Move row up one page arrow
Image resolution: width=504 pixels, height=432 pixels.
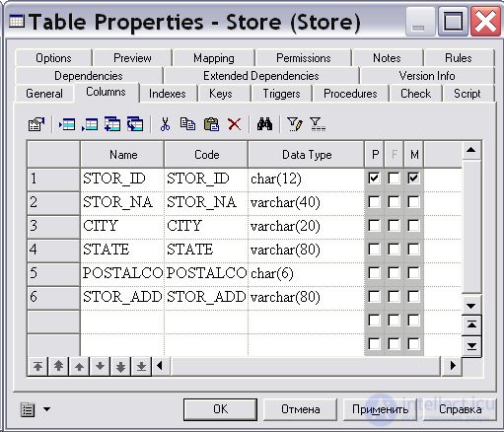point(58,366)
